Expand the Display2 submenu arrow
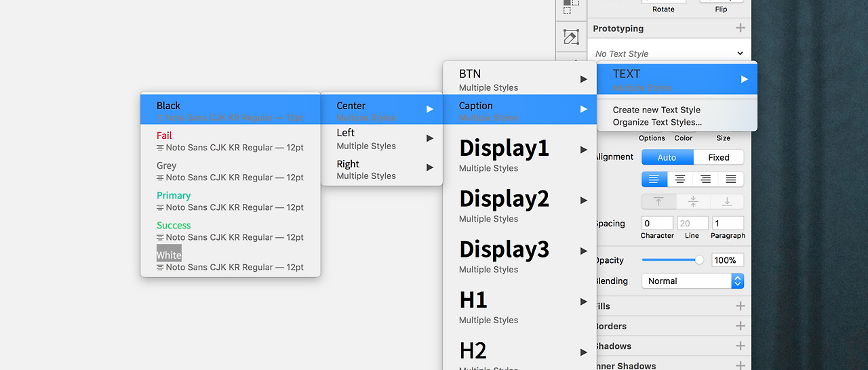Image resolution: width=868 pixels, height=370 pixels. click(583, 201)
